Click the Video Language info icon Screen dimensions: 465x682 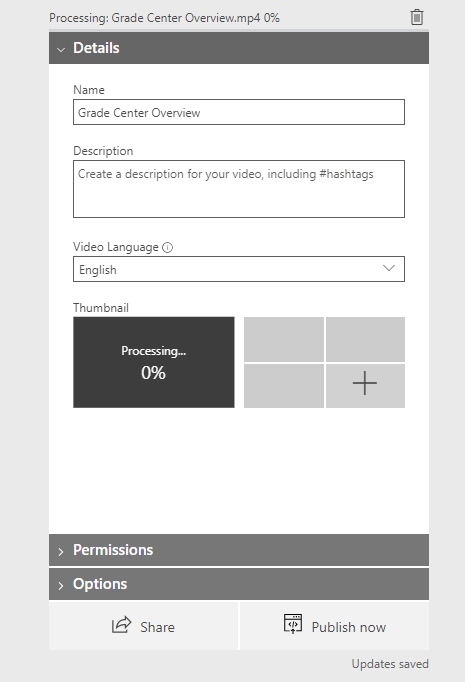click(167, 247)
